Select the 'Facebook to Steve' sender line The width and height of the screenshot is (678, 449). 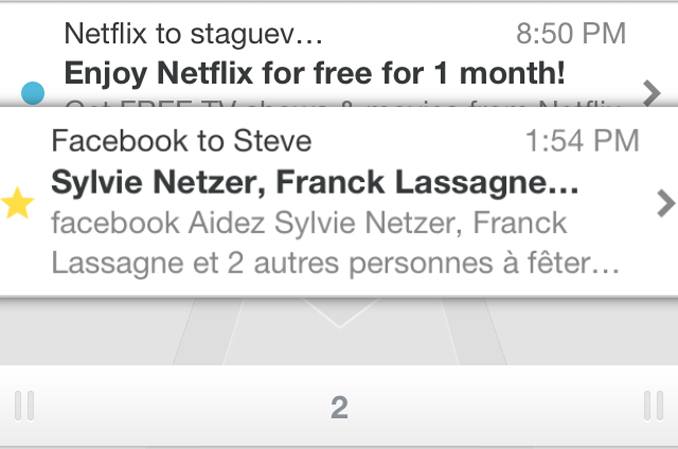[182, 141]
